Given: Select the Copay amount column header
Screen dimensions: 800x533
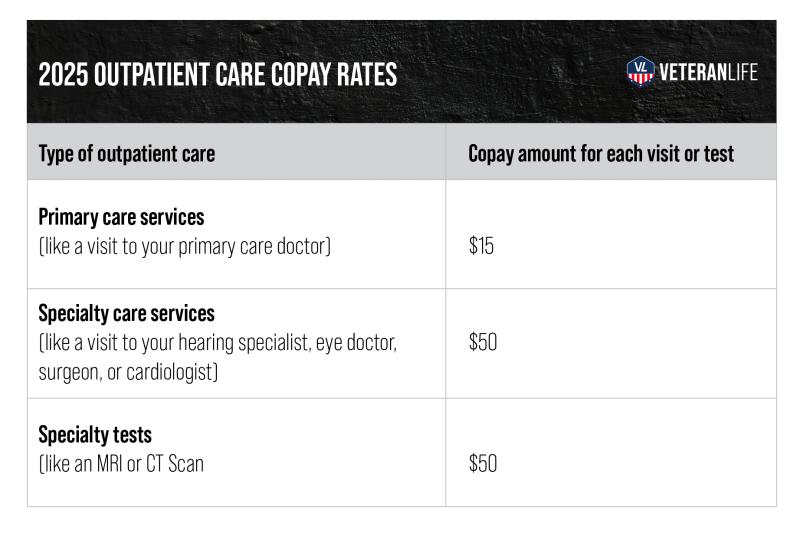Looking at the screenshot, I should click(601, 154).
